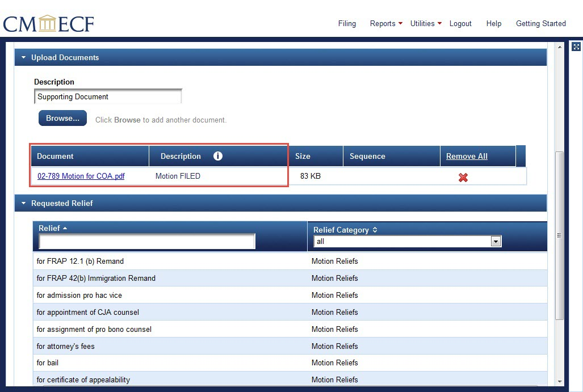Click the Description info icon
This screenshot has height=392, width=583.
point(218,156)
